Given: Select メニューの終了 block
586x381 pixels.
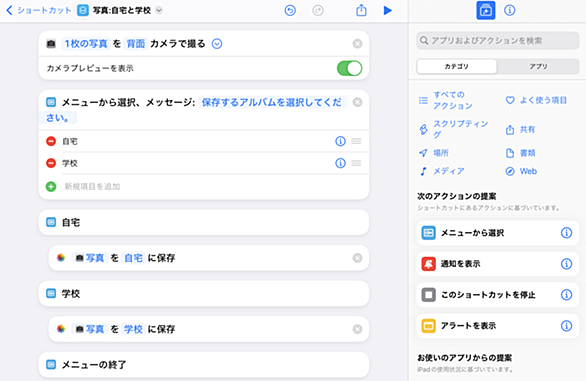Looking at the screenshot, I should (x=204, y=365).
